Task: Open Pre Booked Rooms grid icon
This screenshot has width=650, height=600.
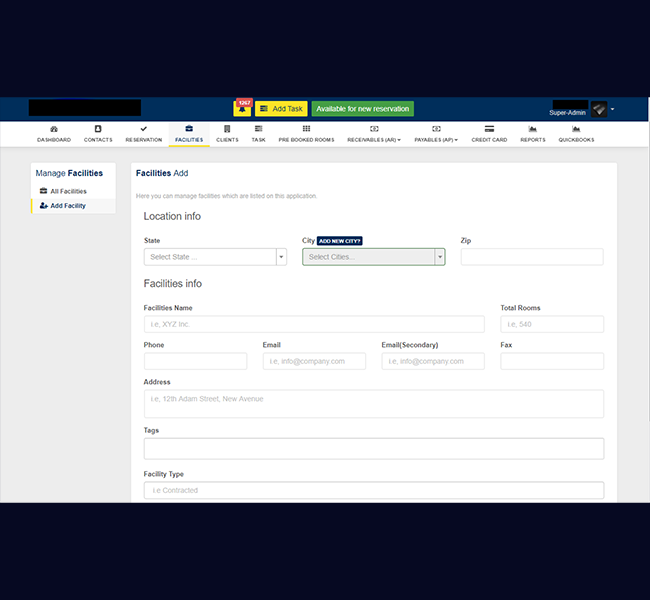Action: click(x=306, y=129)
